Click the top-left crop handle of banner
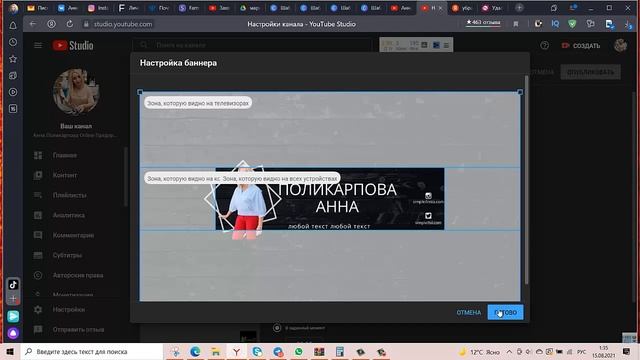 pos(140,92)
